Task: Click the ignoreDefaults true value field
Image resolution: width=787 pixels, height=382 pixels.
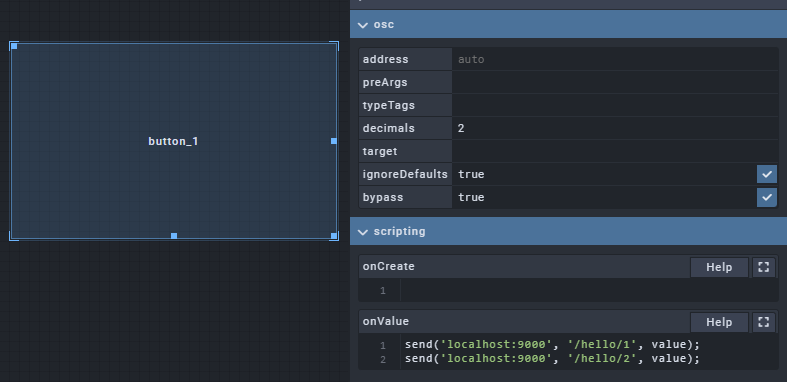Action: 604,174
